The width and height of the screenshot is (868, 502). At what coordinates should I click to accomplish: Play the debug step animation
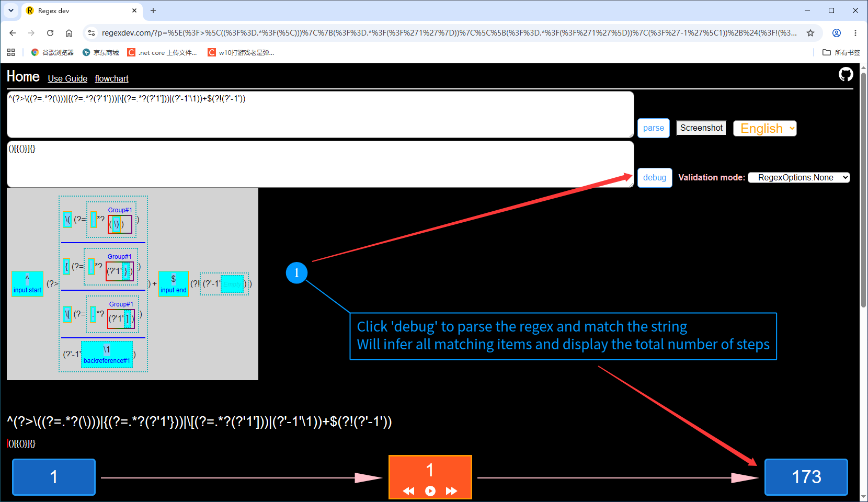pyautogui.click(x=430, y=491)
